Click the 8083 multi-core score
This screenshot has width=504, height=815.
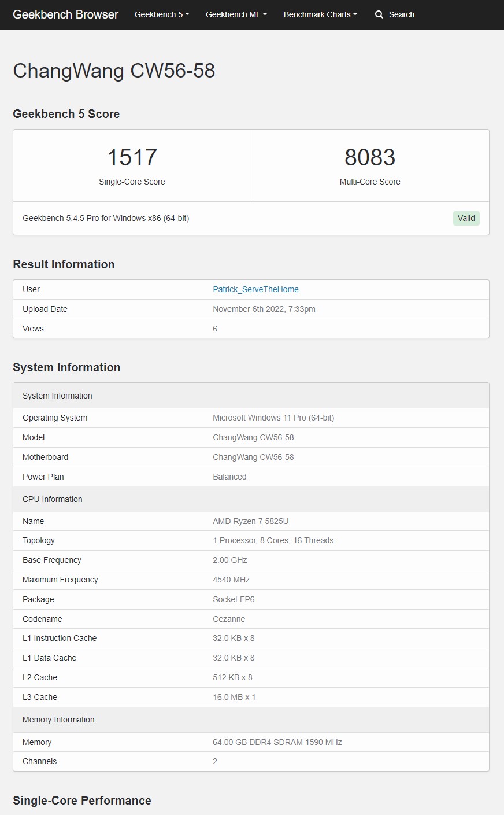(370, 157)
